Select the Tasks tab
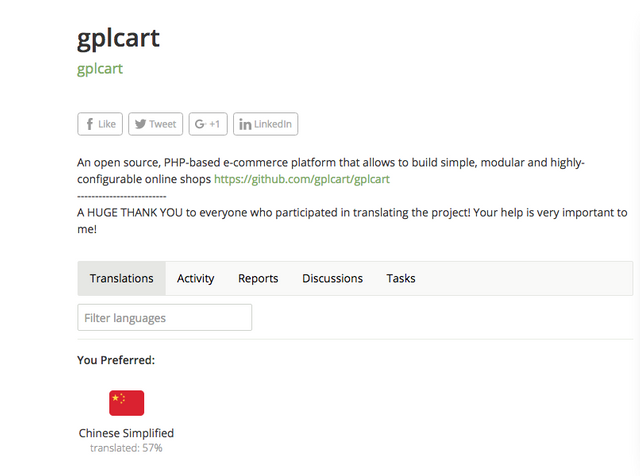 tap(401, 278)
